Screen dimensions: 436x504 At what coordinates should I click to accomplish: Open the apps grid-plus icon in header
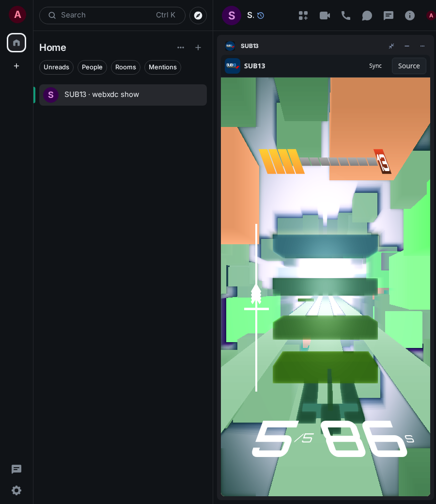[303, 16]
